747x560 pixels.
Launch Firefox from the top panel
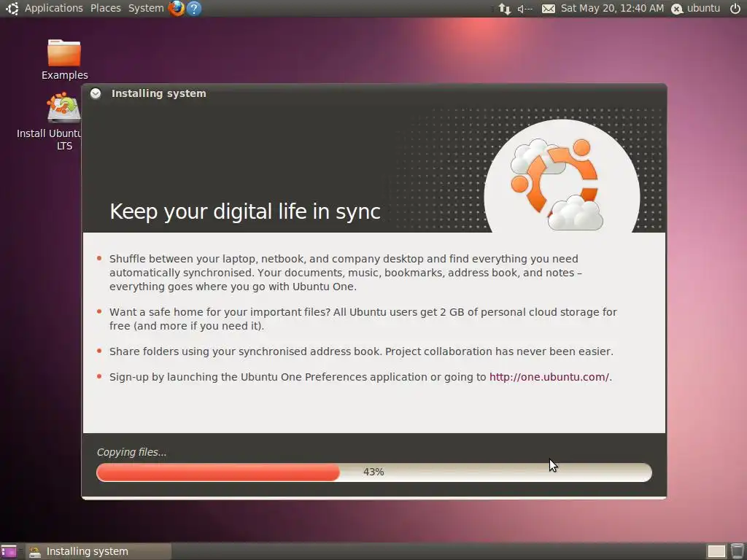tap(177, 8)
